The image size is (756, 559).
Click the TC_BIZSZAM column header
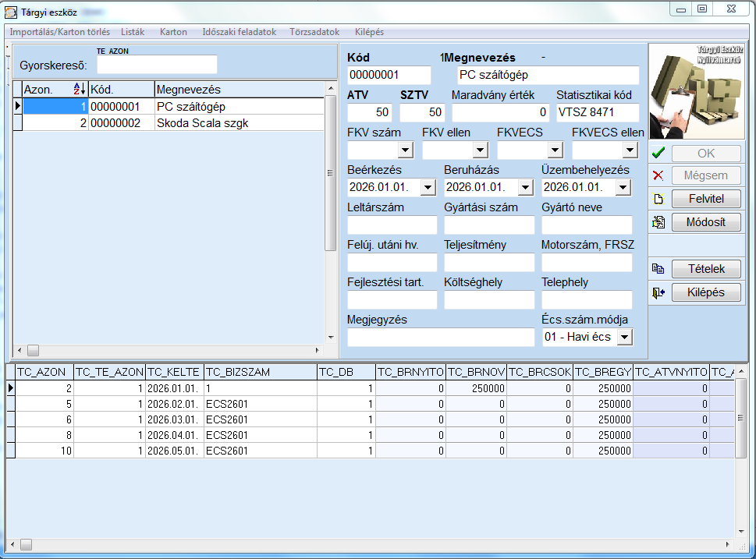tap(261, 372)
